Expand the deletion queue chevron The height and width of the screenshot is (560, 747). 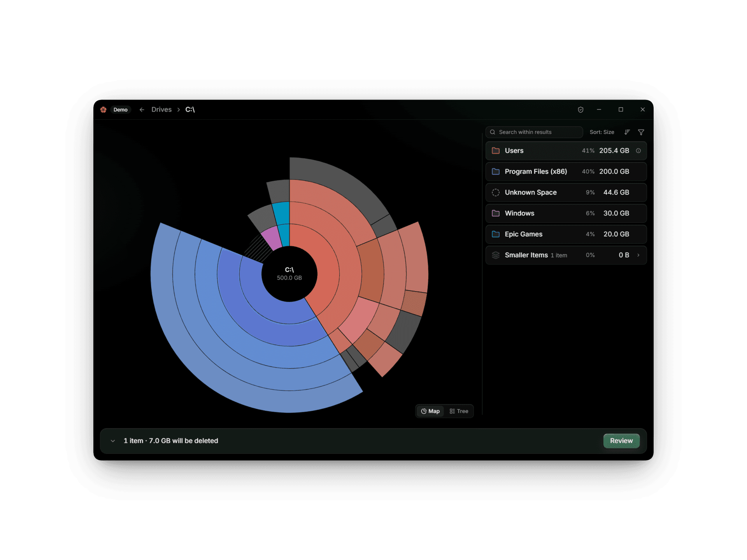point(113,441)
